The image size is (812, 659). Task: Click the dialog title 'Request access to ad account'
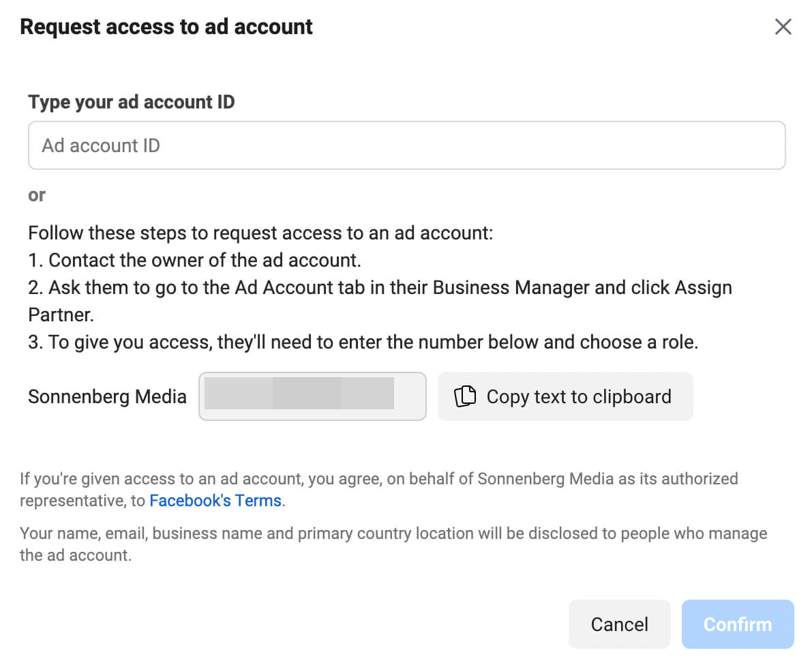tap(166, 27)
